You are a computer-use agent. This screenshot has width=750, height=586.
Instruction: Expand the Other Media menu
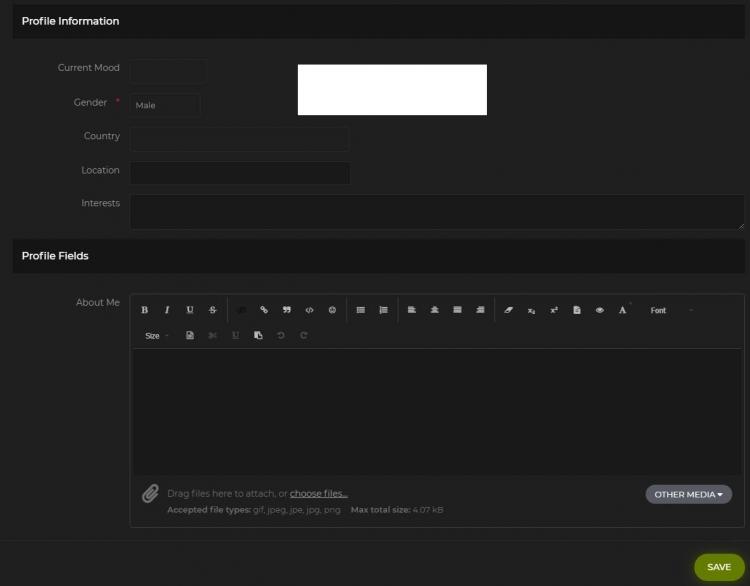click(688, 494)
